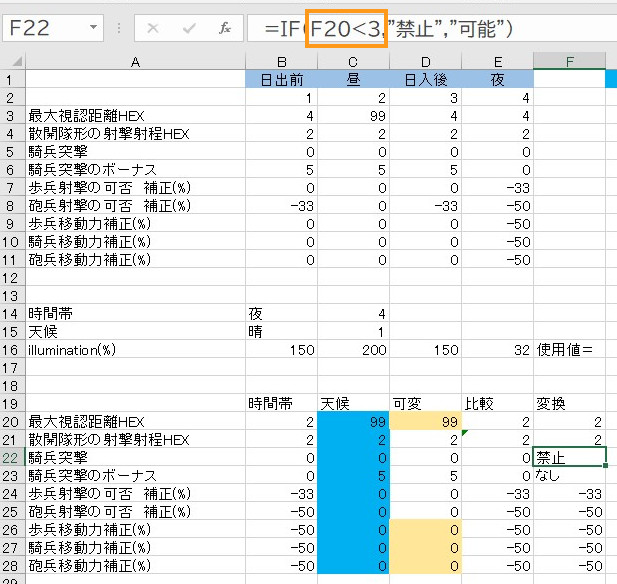Click selected cell F22 禁止
This screenshot has width=617, height=584.
coord(569,458)
